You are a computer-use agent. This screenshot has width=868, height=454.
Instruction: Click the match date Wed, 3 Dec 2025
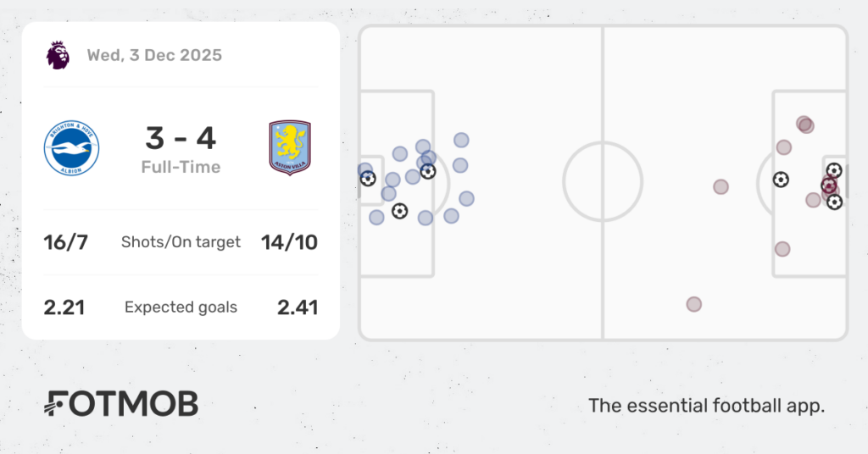click(x=154, y=55)
